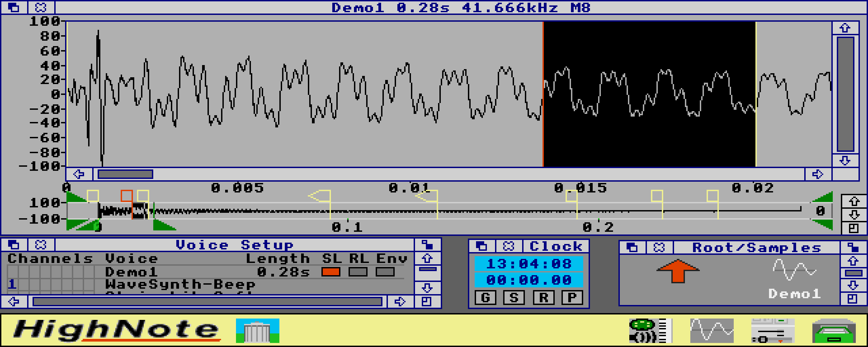This screenshot has height=347, width=868.
Task: Click the Clock window close gadget
Action: (509, 246)
